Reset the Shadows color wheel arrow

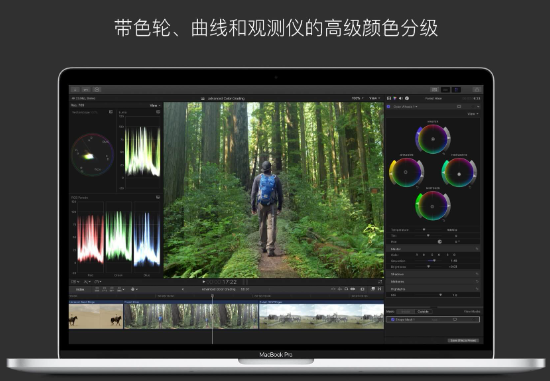pyautogui.click(x=417, y=187)
